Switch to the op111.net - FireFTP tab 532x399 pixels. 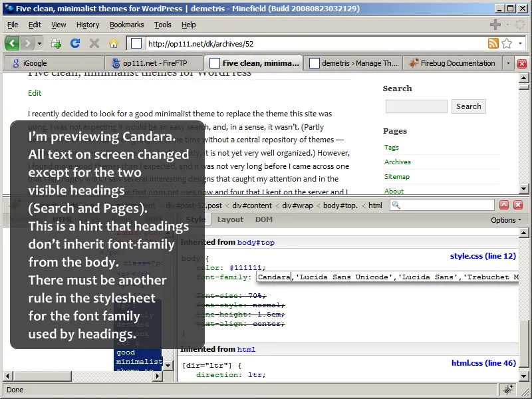pyautogui.click(x=154, y=63)
